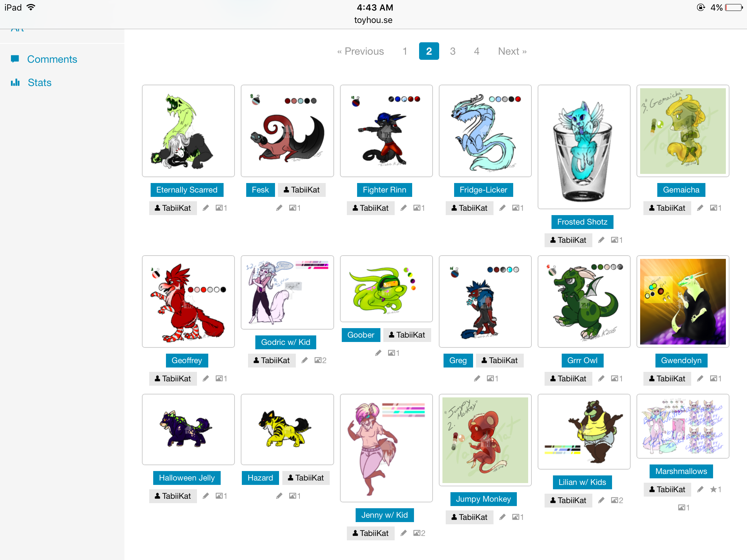Open the Gwendolyn character thumbnail

point(683,302)
